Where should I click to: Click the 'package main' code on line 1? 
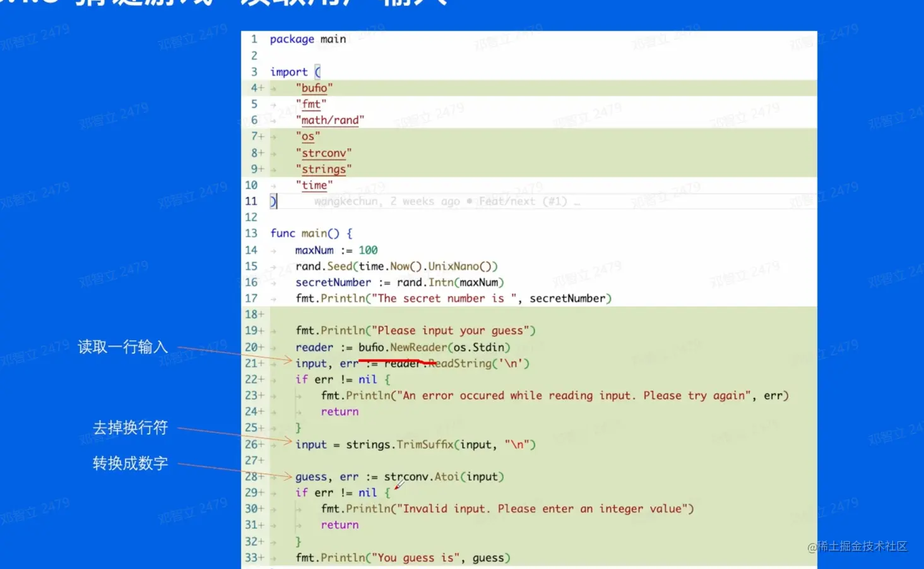(x=307, y=39)
